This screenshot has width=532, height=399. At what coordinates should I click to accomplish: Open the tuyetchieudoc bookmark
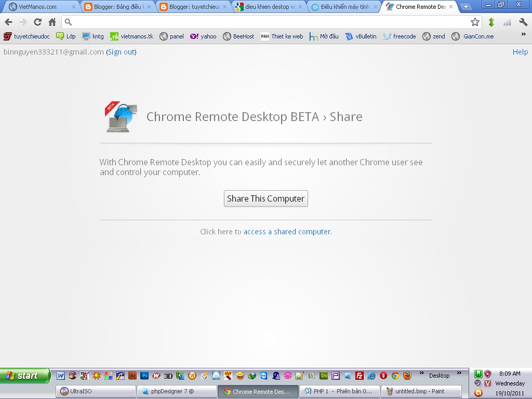coord(27,36)
